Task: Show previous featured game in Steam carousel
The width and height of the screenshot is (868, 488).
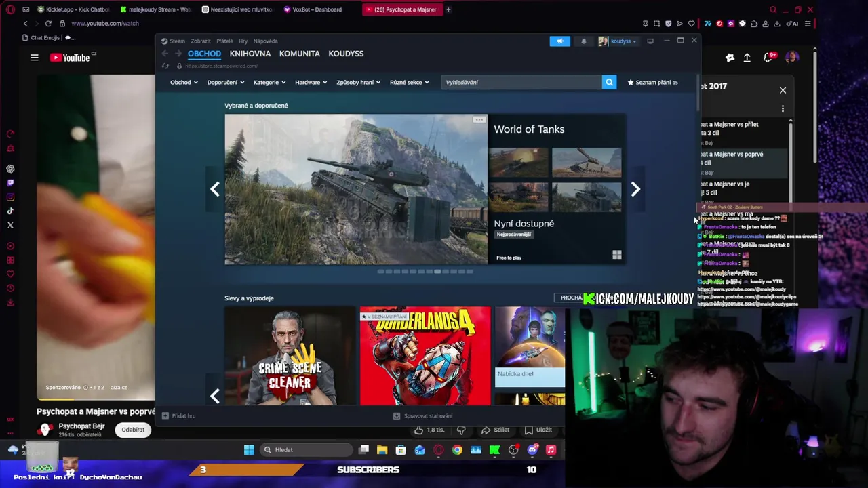Action: (x=215, y=189)
